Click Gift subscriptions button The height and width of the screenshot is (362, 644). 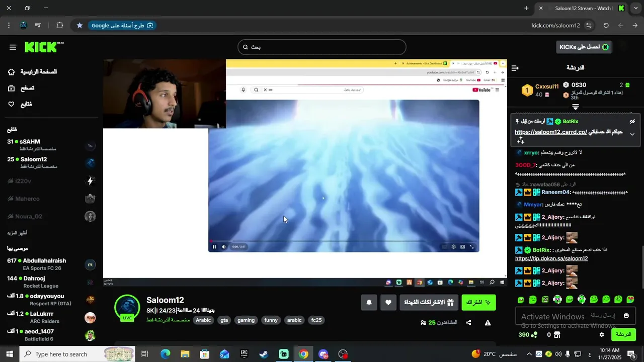pos(429,302)
